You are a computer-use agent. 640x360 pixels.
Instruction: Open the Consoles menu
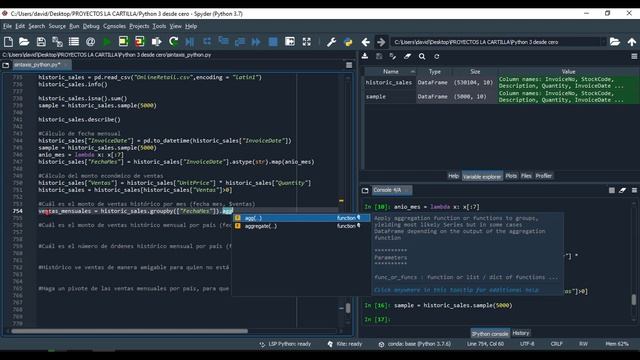coord(114,26)
